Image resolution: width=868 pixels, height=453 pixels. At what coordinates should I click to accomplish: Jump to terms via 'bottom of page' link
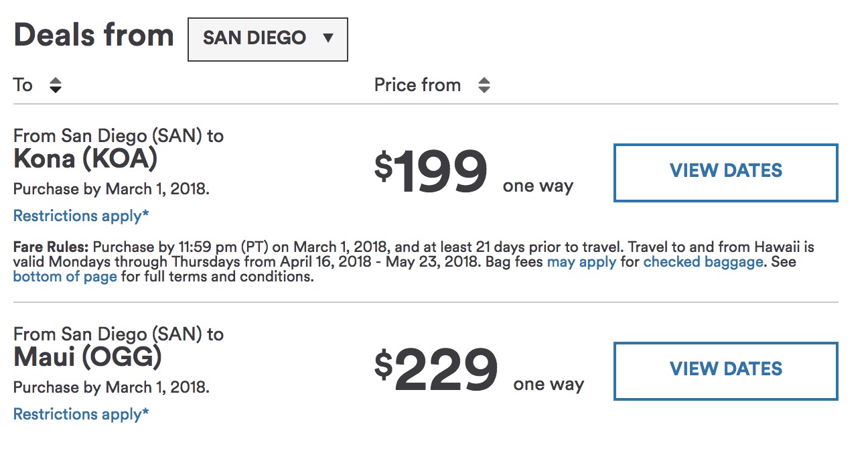point(65,277)
